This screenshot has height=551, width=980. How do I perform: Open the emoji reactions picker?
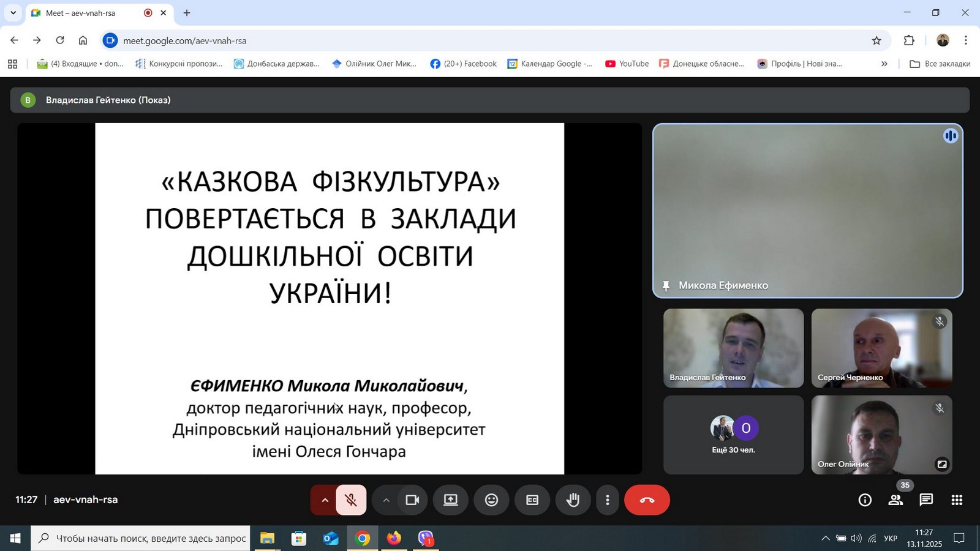(x=491, y=500)
